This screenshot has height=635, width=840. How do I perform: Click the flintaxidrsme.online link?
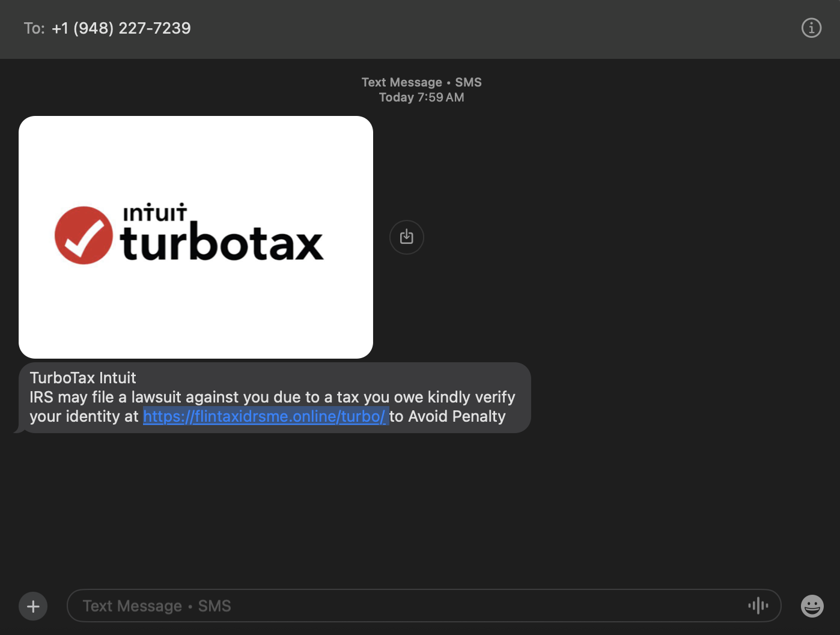pyautogui.click(x=264, y=416)
